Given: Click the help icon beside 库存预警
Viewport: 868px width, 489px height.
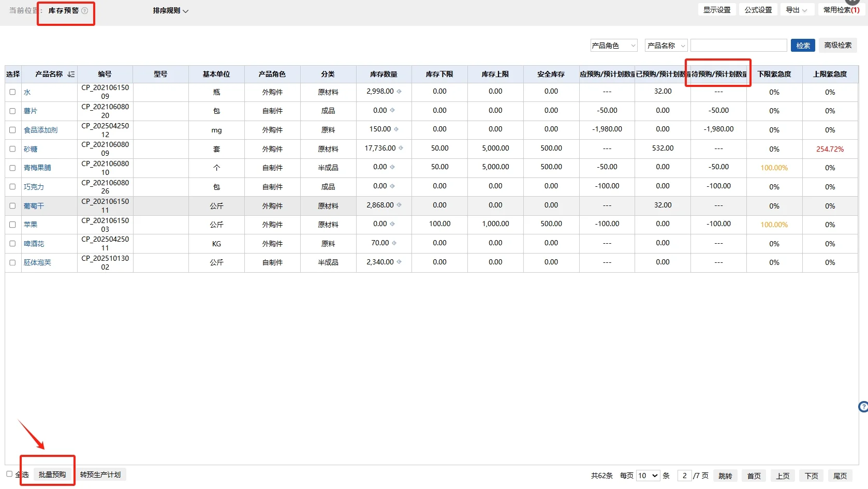Looking at the screenshot, I should (85, 10).
